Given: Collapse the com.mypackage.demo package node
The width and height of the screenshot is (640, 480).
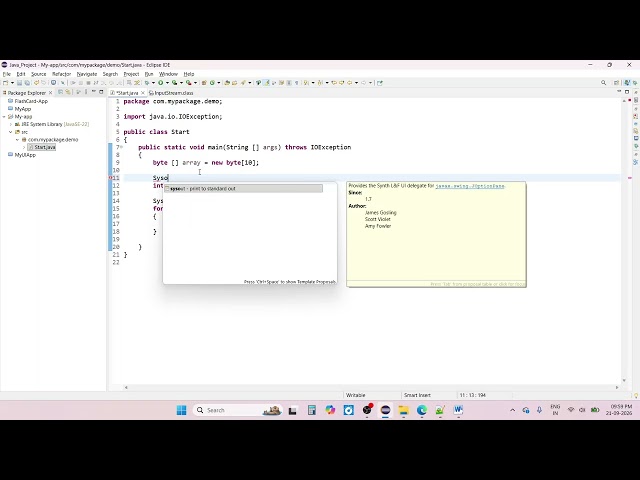Looking at the screenshot, I should (x=18, y=140).
